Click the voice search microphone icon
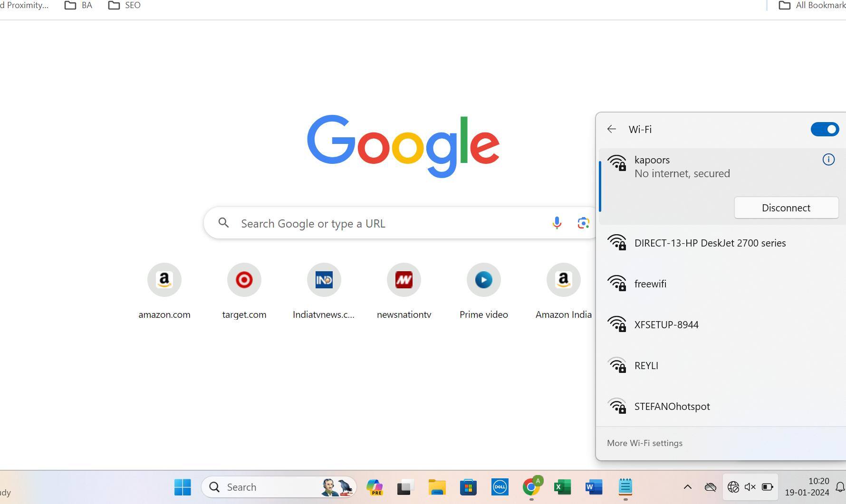This screenshot has width=846, height=504. tap(557, 223)
